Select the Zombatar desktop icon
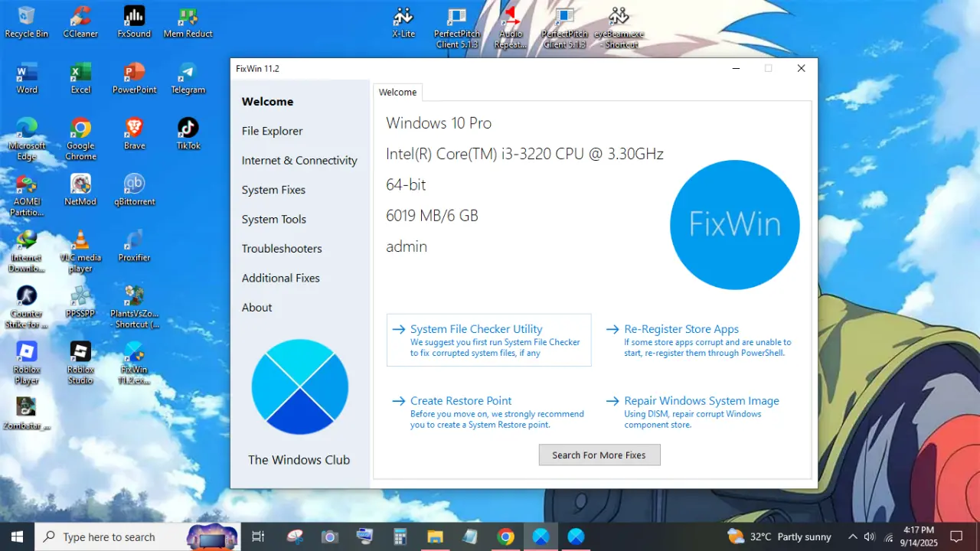Viewport: 980px width, 551px height. click(27, 413)
